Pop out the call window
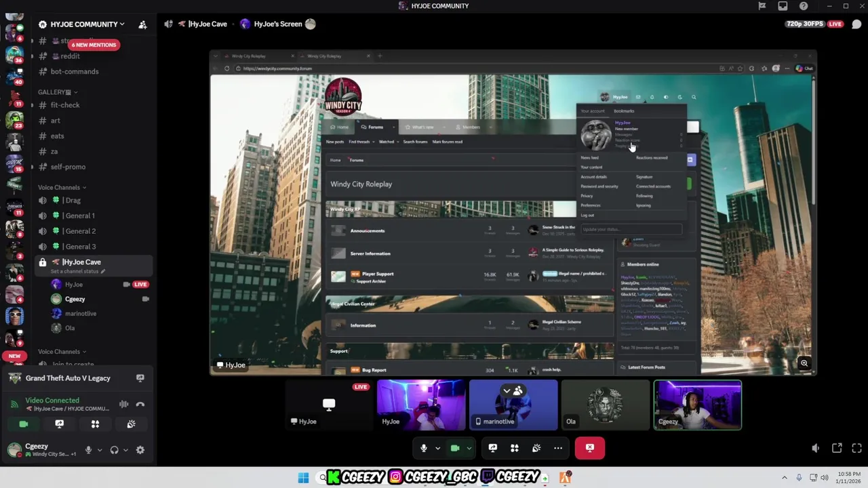 pyautogui.click(x=837, y=448)
